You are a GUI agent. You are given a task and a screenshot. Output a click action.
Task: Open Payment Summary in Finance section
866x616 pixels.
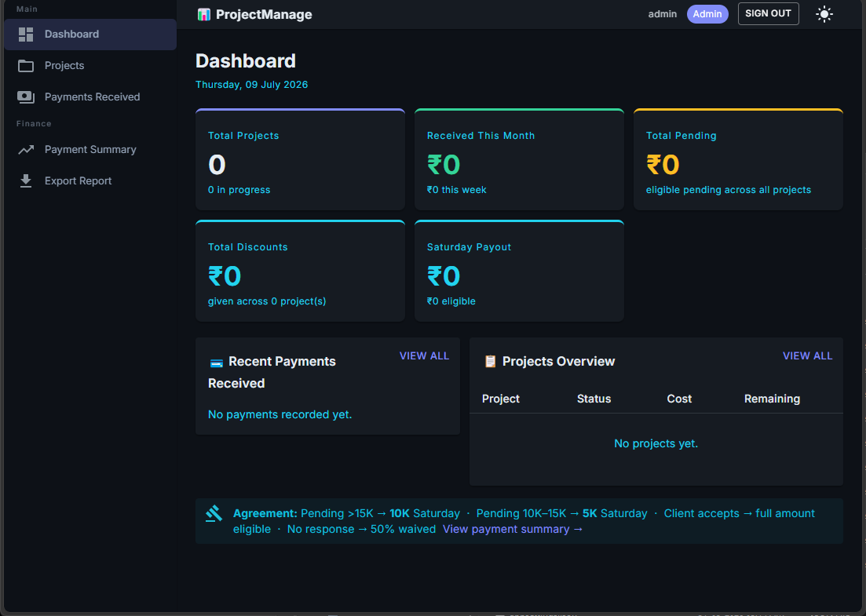[90, 150]
